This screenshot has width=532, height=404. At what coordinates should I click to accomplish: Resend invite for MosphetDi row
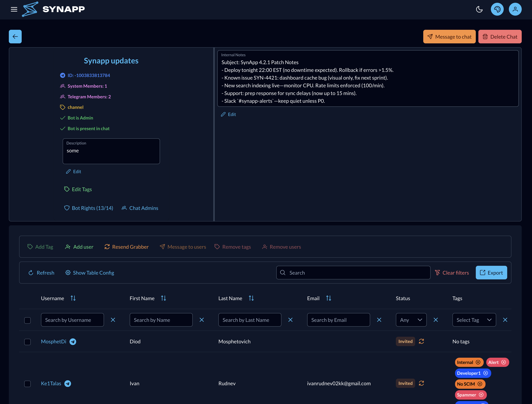[x=421, y=341]
